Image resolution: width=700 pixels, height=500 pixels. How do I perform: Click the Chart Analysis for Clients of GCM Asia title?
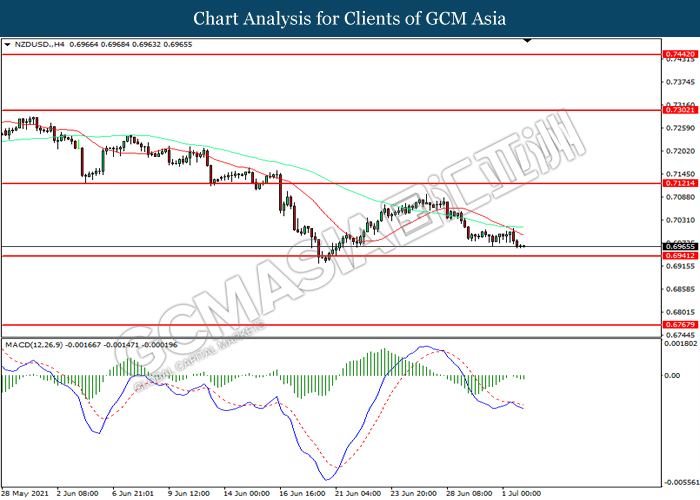pos(350,18)
